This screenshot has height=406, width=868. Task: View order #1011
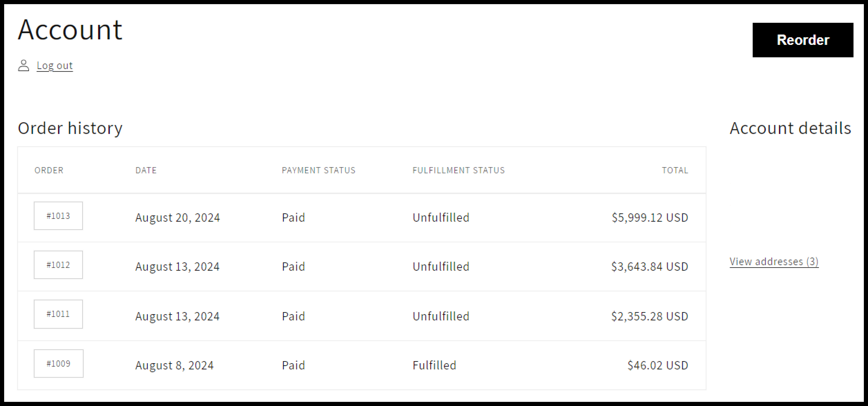click(x=58, y=314)
